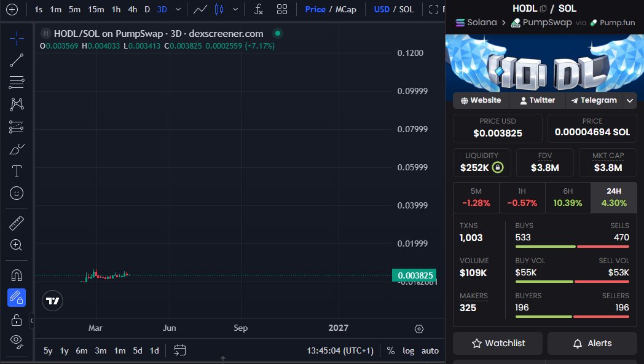Select the 5M stats period tab

click(476, 197)
